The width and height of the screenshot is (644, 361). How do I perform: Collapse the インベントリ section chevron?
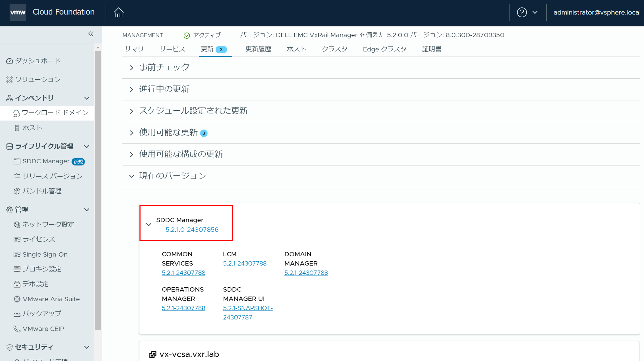coord(87,98)
